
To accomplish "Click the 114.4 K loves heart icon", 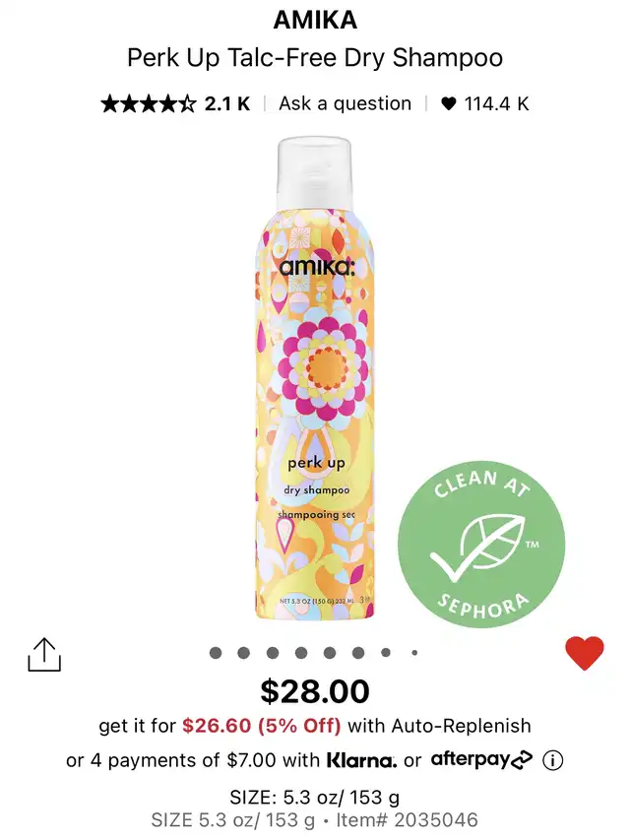I will pos(449,103).
